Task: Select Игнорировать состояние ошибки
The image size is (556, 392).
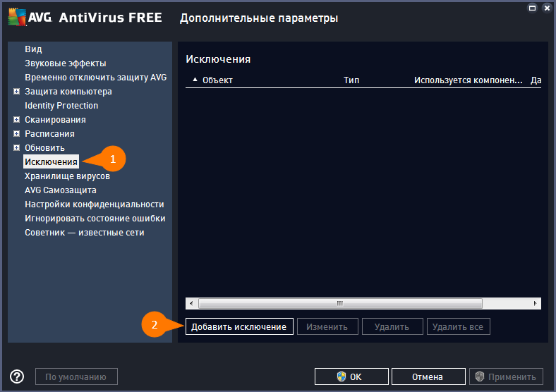Action: (95, 219)
